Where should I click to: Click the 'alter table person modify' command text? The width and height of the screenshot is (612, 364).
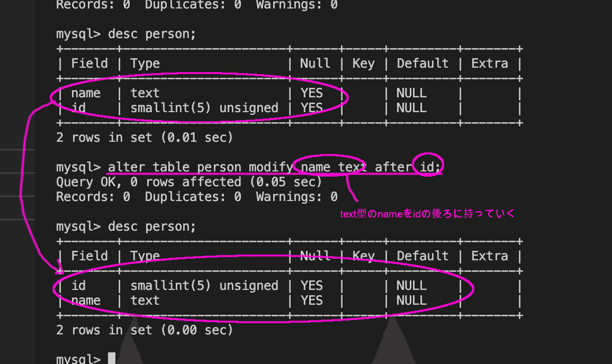(x=200, y=167)
